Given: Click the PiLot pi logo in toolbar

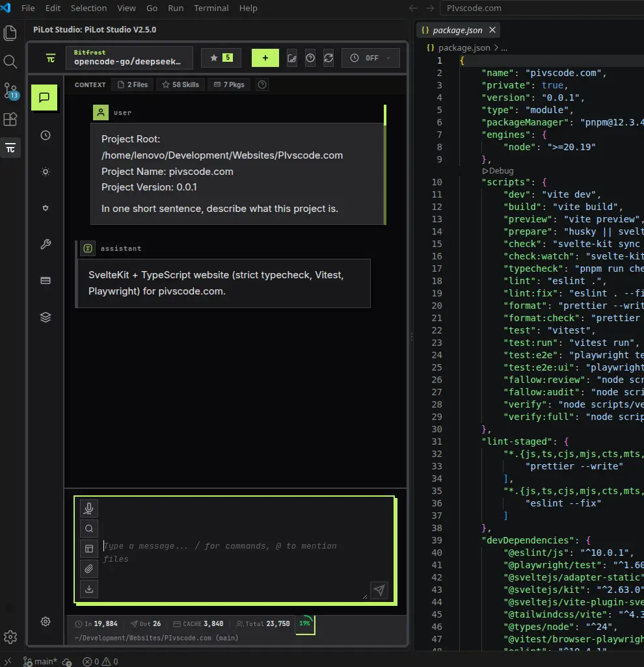Looking at the screenshot, I should tap(51, 59).
